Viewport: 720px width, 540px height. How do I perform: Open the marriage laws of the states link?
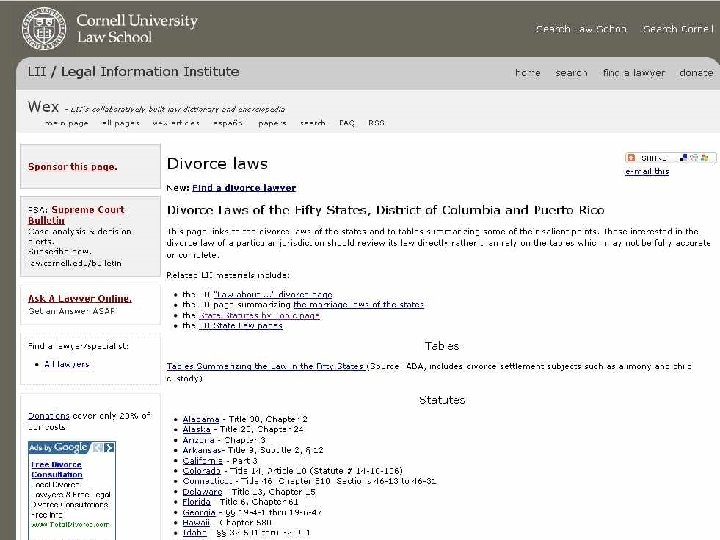358,304
